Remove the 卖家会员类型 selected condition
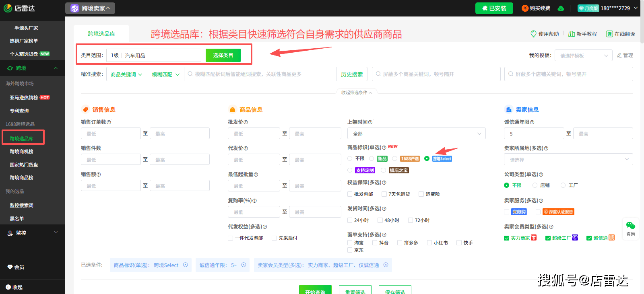 [x=386, y=265]
